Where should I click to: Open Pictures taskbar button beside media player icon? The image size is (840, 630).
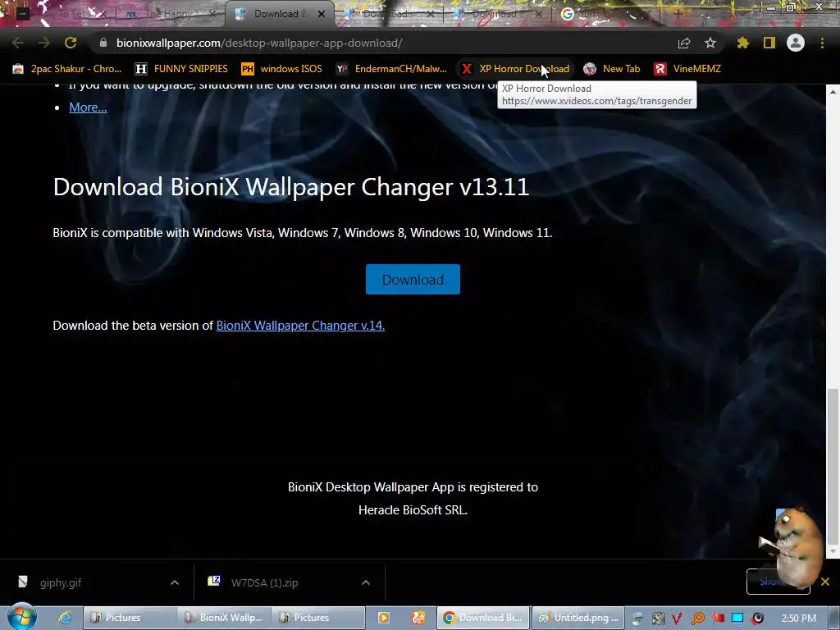318,618
